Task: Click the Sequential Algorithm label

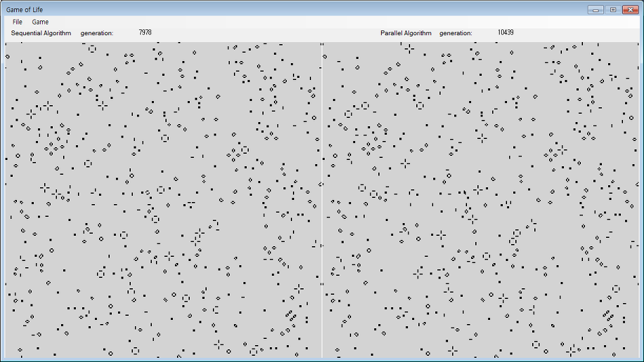Action: (41, 33)
